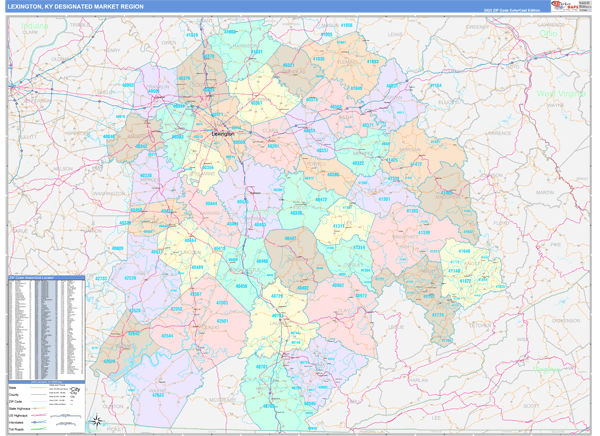The width and height of the screenshot is (600, 436).
Task: Click the large 'City' sample in the legend
Action: [x=75, y=389]
